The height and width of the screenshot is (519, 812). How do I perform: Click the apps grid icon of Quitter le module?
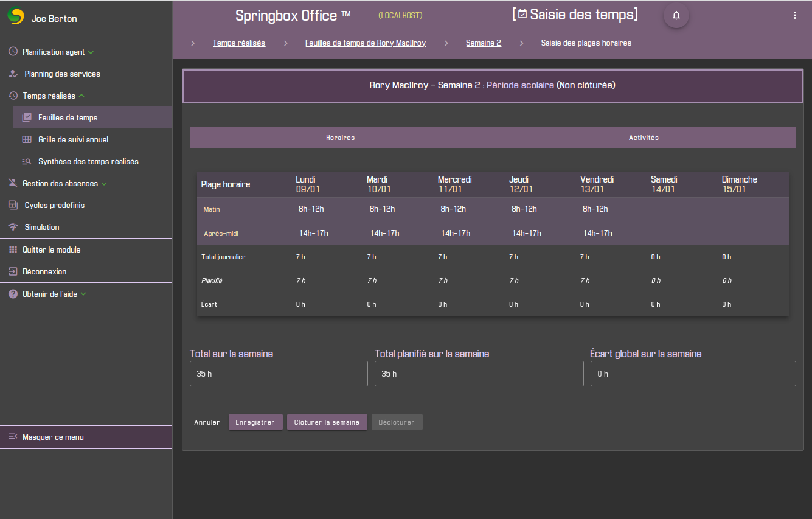tap(13, 249)
